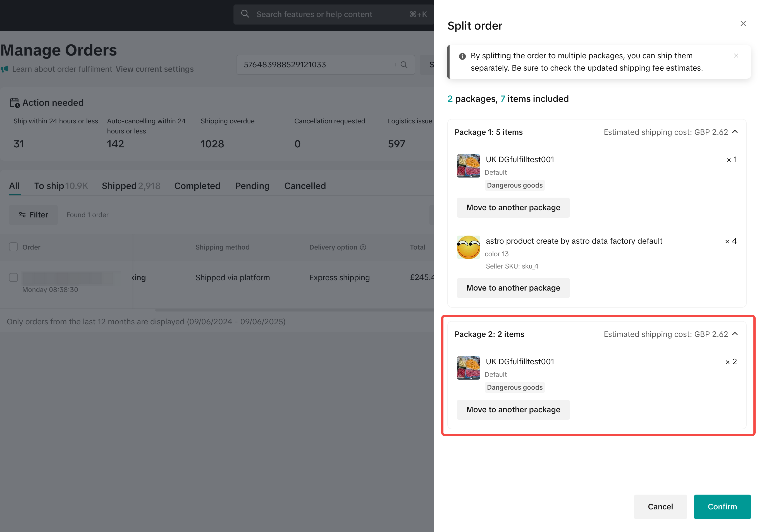Click the info icon in the banner

pos(462,56)
